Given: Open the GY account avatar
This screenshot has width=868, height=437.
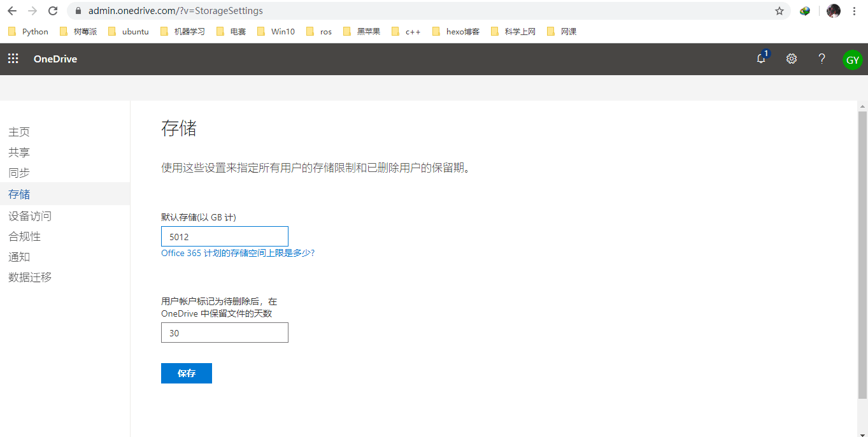Looking at the screenshot, I should pyautogui.click(x=853, y=60).
